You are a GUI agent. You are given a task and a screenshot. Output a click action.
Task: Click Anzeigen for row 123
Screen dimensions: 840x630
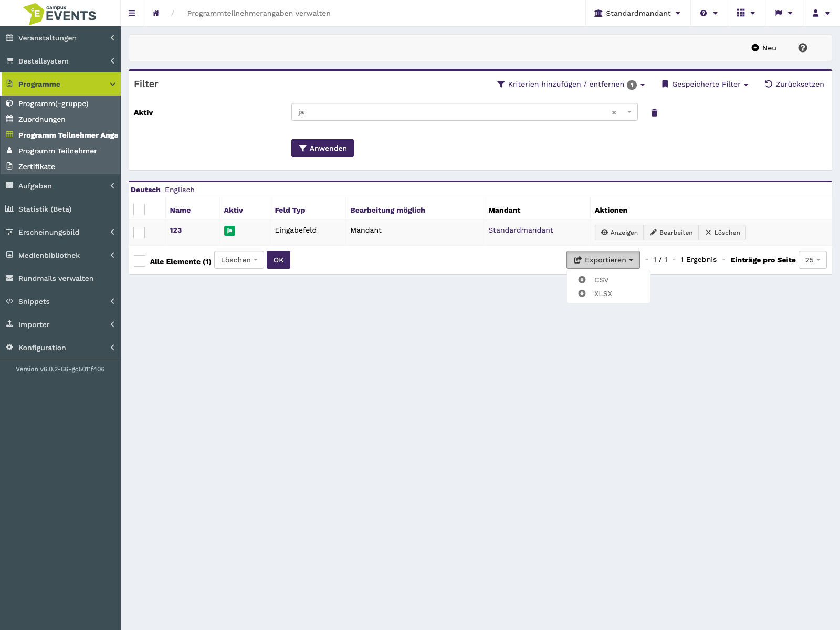coord(619,233)
